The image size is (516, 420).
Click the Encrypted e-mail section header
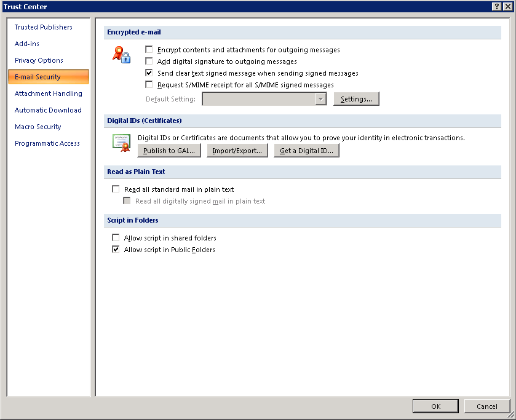tap(303, 32)
